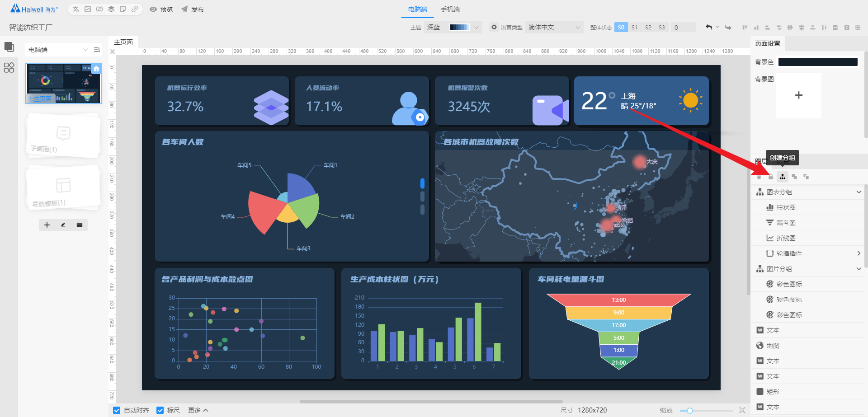
Task: Select overall state S0
Action: (x=621, y=28)
